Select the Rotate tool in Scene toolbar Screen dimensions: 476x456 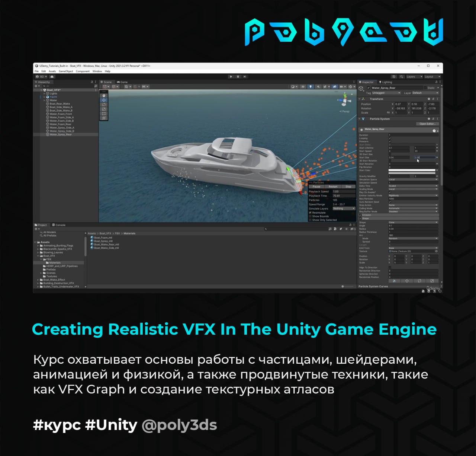tap(104, 105)
